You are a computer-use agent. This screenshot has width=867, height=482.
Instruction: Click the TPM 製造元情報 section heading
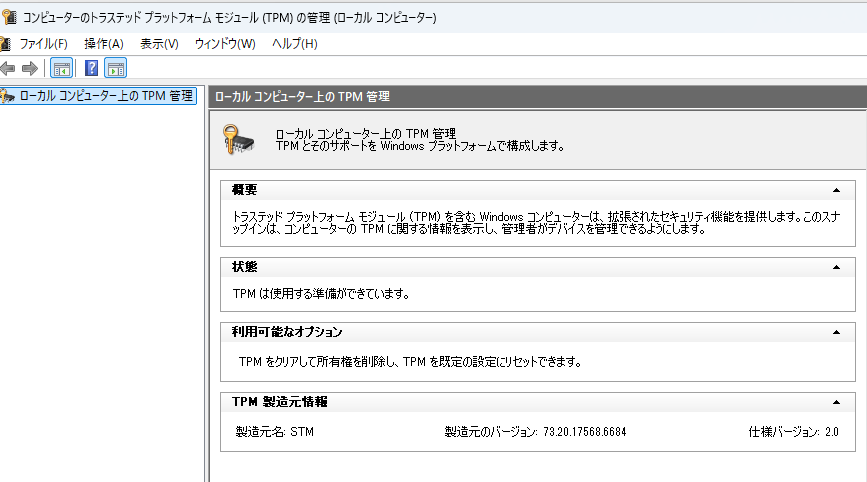coord(280,402)
